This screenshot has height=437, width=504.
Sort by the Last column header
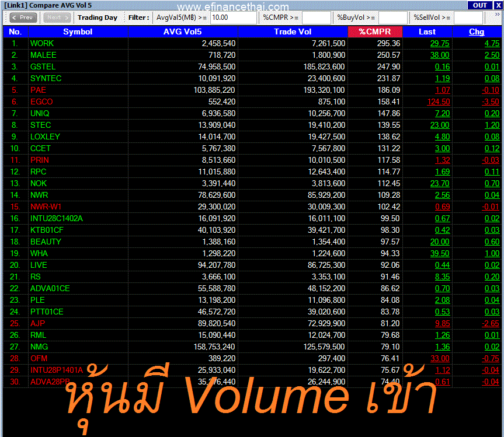(427, 32)
